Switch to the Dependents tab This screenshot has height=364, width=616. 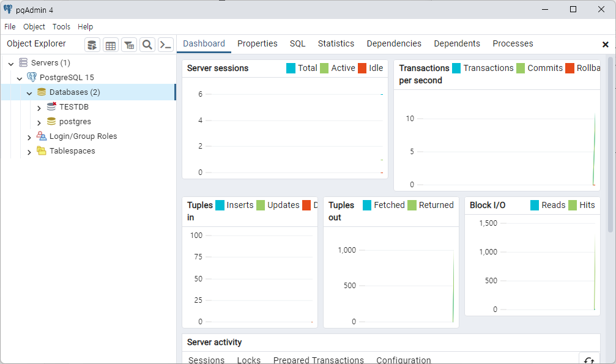[x=457, y=43]
